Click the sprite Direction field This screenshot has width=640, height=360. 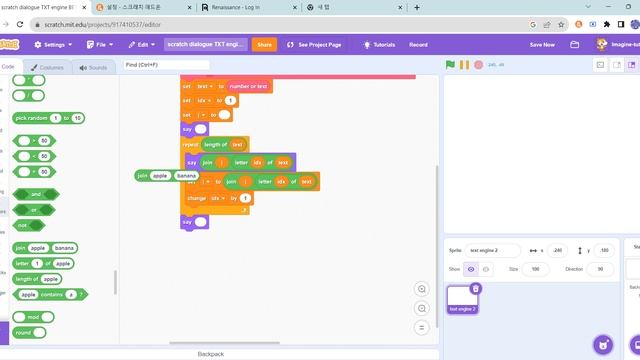(600, 269)
